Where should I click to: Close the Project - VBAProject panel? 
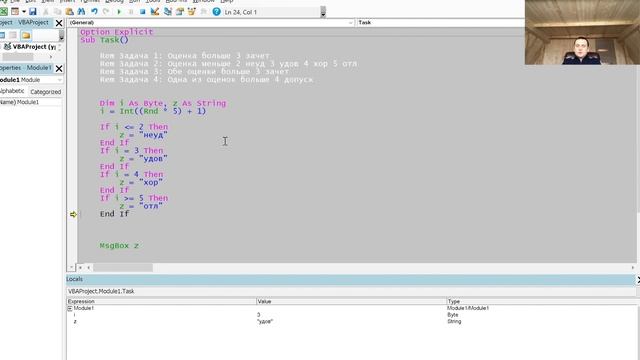[x=59, y=23]
